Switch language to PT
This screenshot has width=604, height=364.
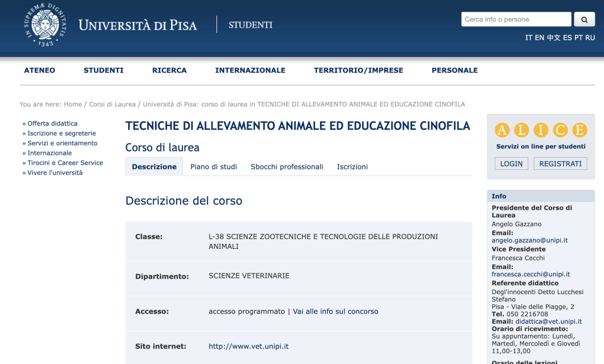click(579, 38)
